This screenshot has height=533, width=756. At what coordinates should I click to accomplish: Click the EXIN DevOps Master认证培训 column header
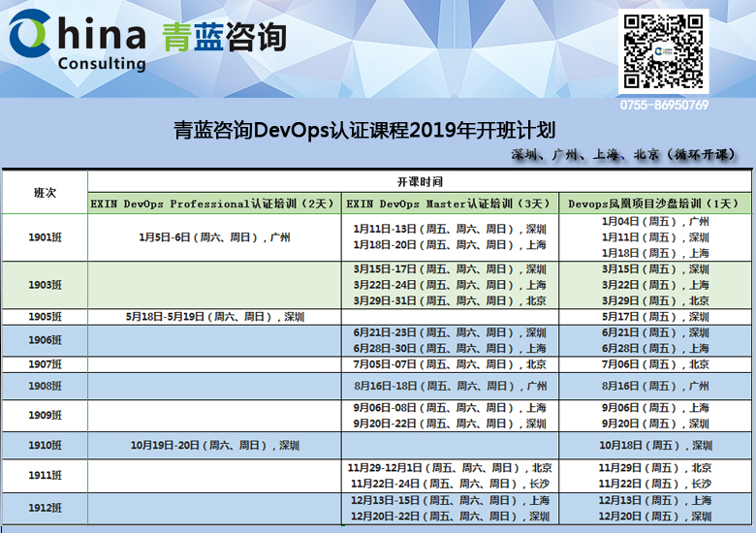449,204
